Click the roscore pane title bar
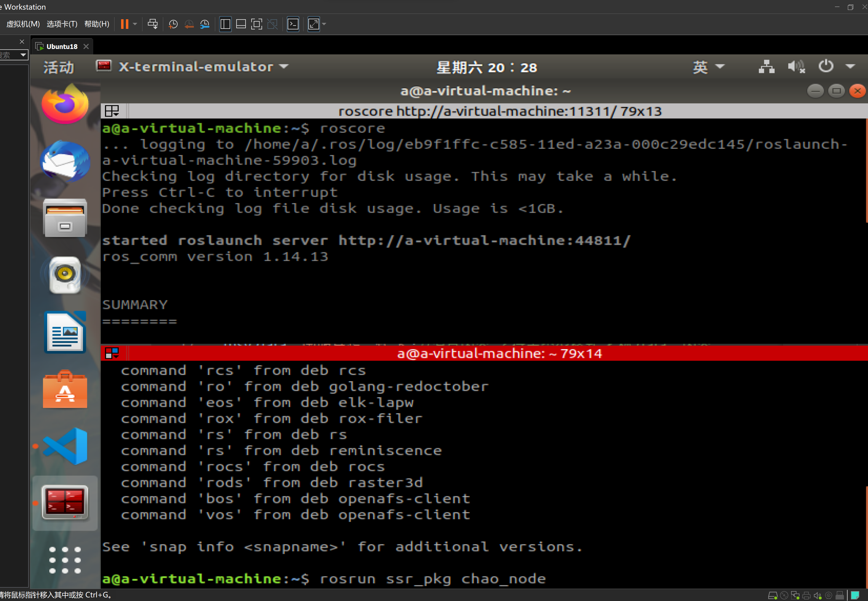868x601 pixels. point(500,111)
